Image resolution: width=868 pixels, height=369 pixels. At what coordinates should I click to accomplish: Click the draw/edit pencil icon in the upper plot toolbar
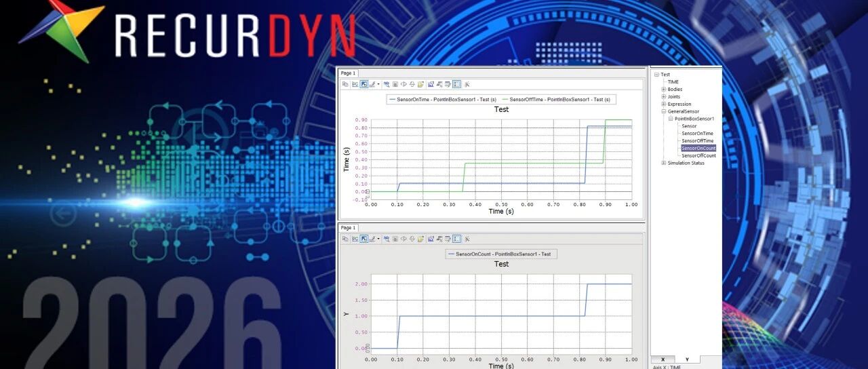tap(372, 84)
